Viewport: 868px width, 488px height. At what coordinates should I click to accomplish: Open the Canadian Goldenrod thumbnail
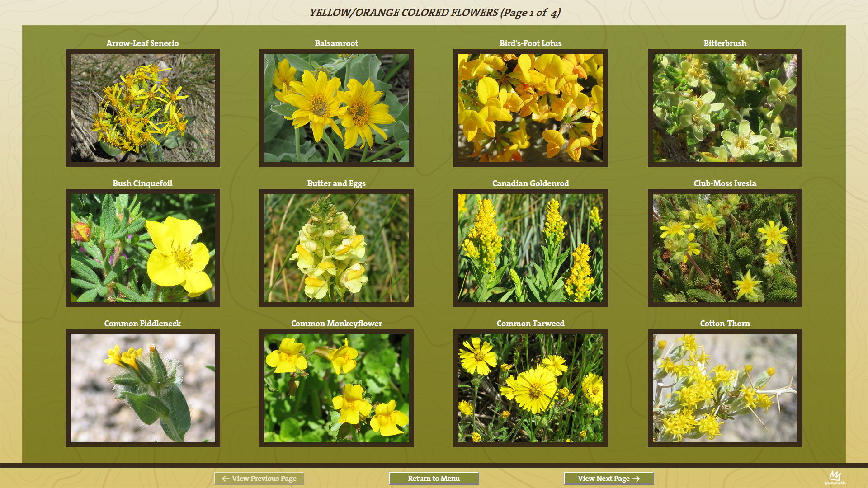point(530,248)
